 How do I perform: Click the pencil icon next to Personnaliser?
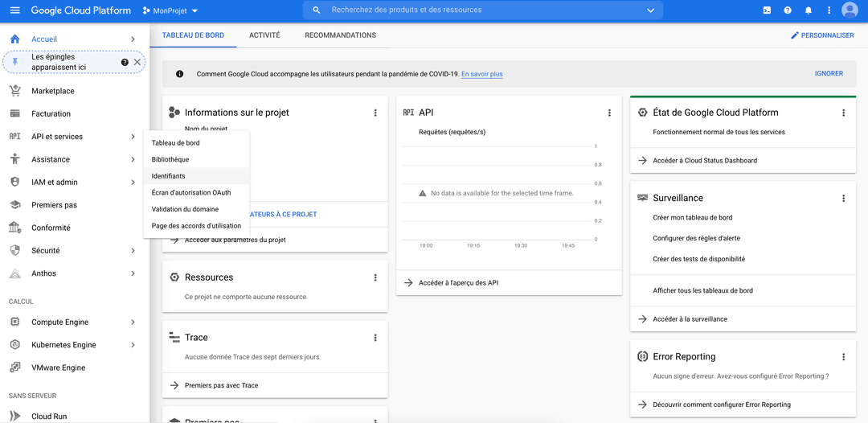pyautogui.click(x=795, y=35)
